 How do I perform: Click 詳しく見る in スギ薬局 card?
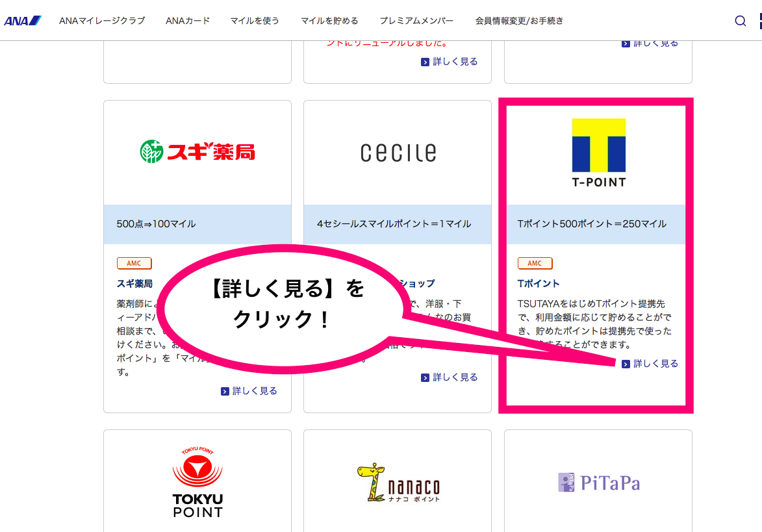coord(249,391)
